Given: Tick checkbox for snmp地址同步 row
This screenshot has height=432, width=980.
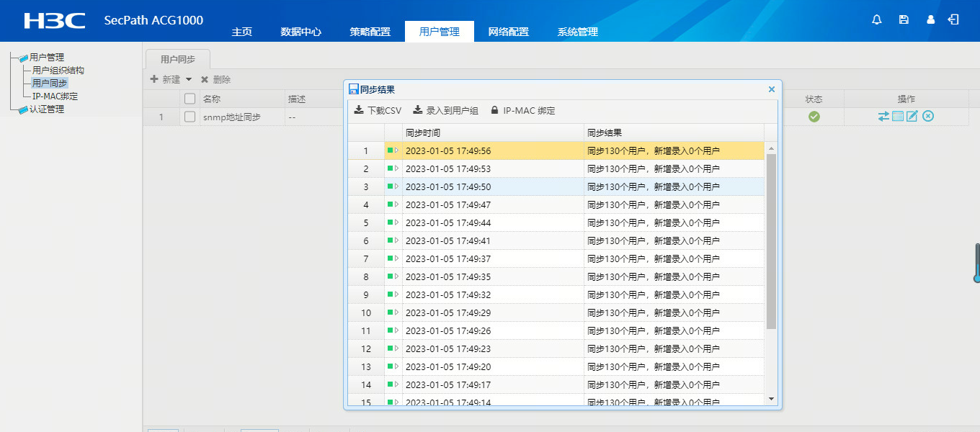Looking at the screenshot, I should pos(190,117).
